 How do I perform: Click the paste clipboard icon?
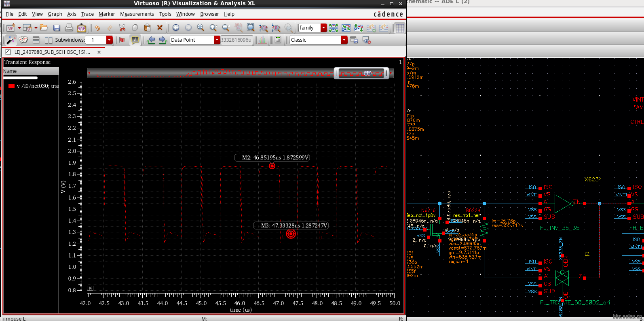147,28
